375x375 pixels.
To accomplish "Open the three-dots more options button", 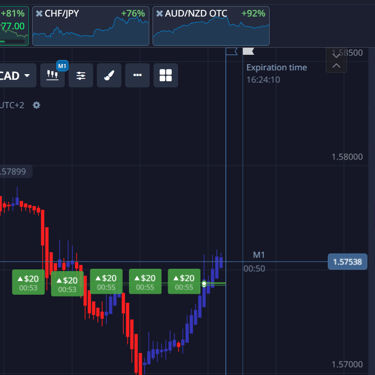I will coord(137,75).
